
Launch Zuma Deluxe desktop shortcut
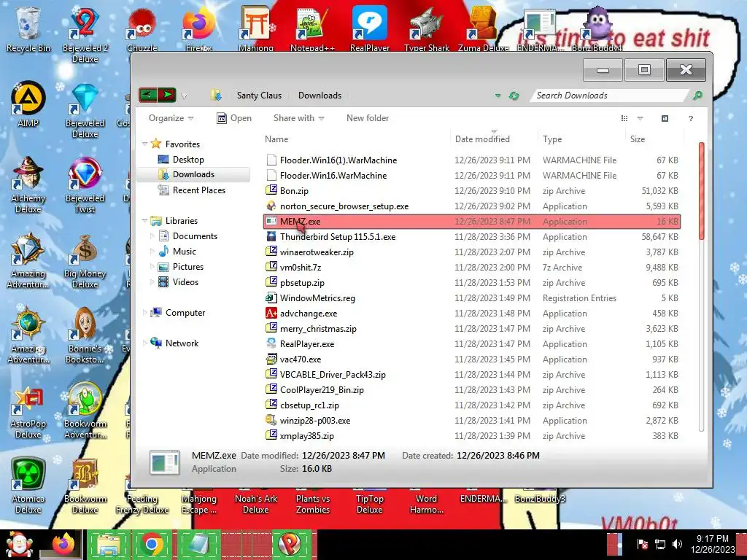[x=483, y=29]
